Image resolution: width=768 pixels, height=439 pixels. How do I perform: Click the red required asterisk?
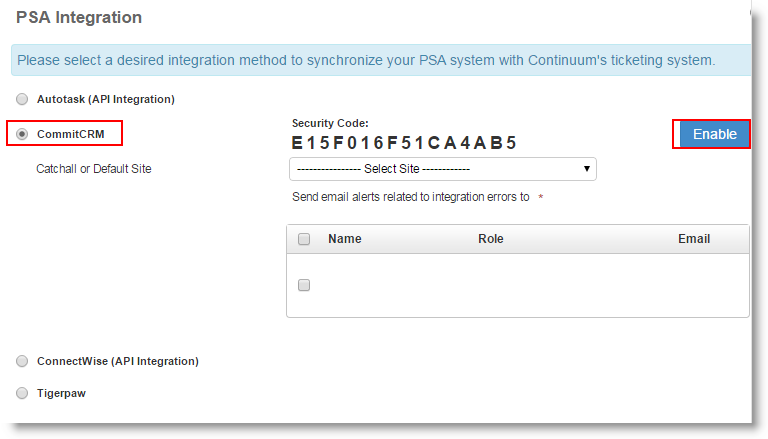[x=541, y=197]
